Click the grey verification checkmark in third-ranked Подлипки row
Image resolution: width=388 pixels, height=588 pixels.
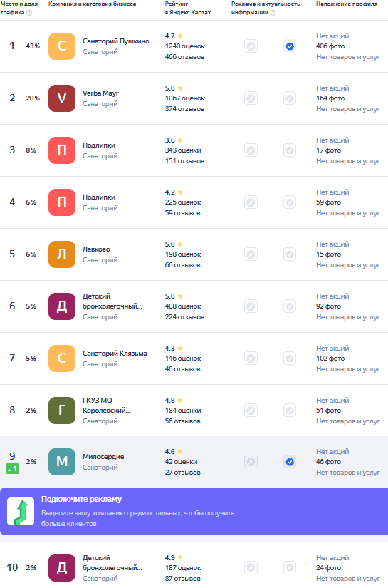(x=290, y=150)
